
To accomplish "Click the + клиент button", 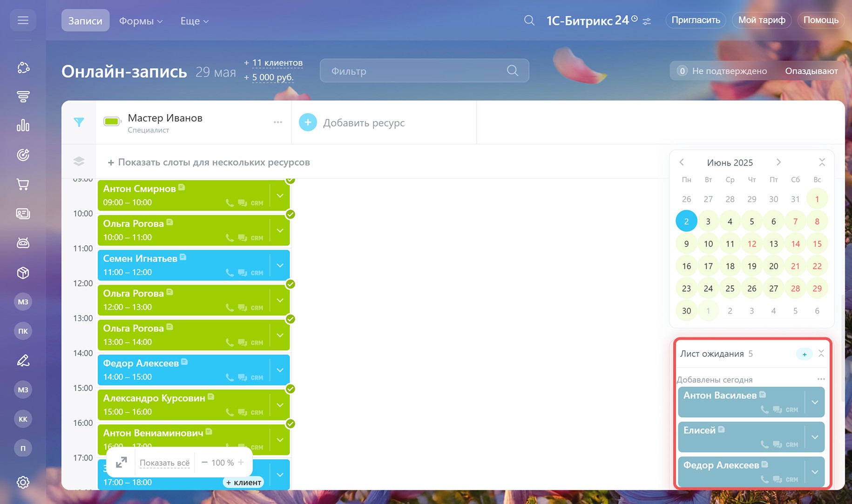I will click(x=243, y=482).
